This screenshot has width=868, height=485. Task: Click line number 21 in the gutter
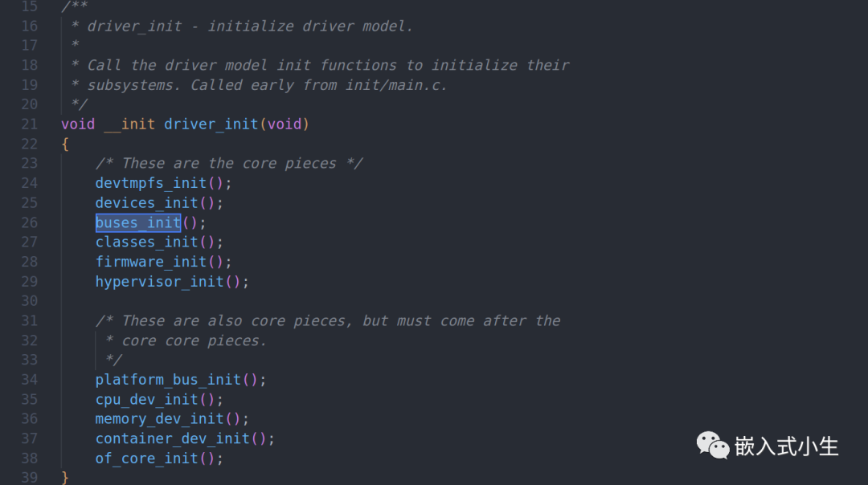[29, 124]
